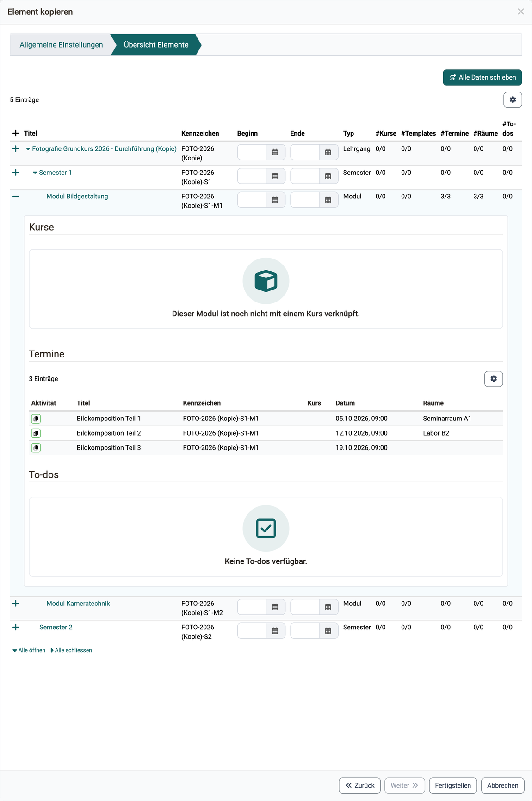Viewport: 532px width, 801px height.
Task: Select Übersicht Elemente step
Action: (156, 45)
